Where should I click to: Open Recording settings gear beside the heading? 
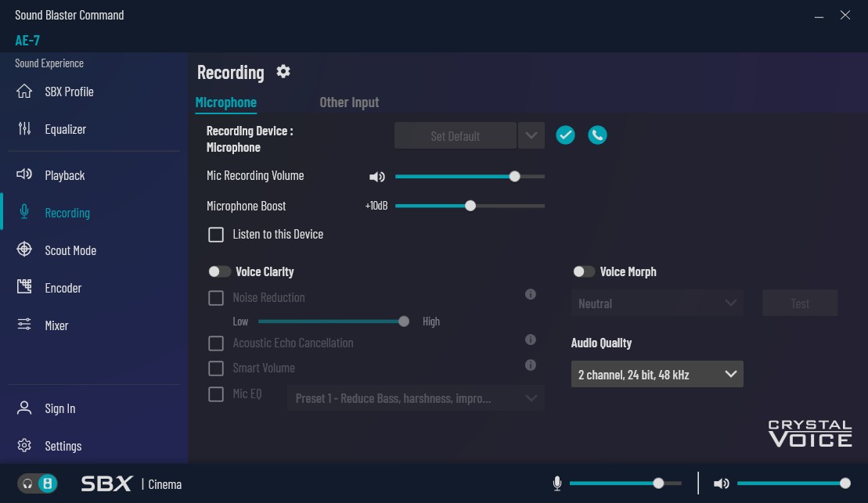(283, 71)
